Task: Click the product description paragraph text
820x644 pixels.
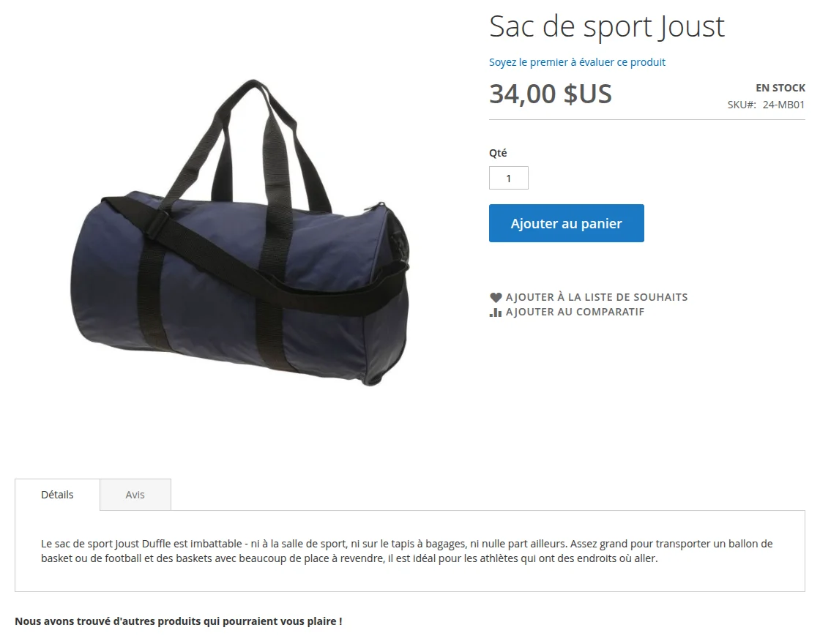Action: [x=406, y=551]
